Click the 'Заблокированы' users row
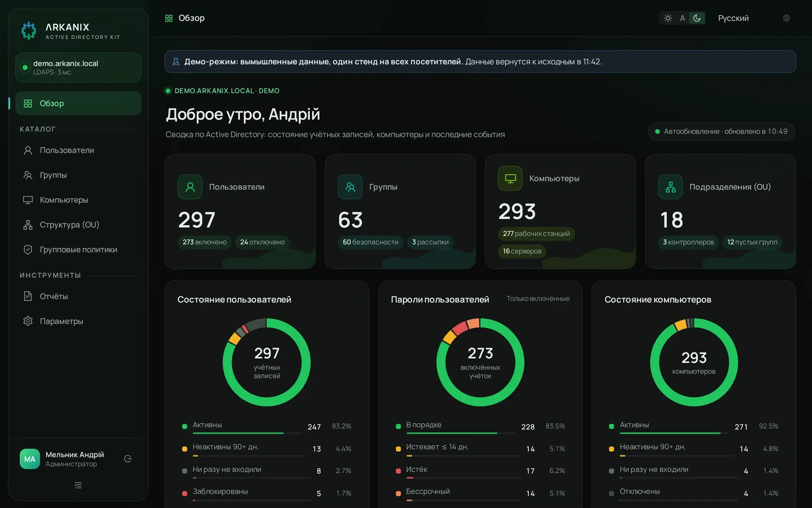 pos(266,493)
